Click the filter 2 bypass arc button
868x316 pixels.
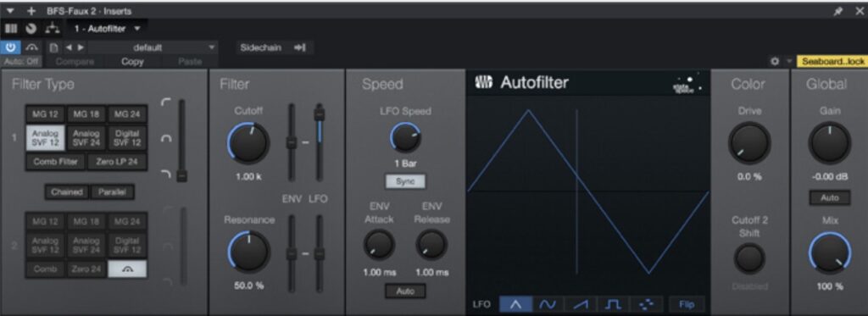(x=127, y=269)
